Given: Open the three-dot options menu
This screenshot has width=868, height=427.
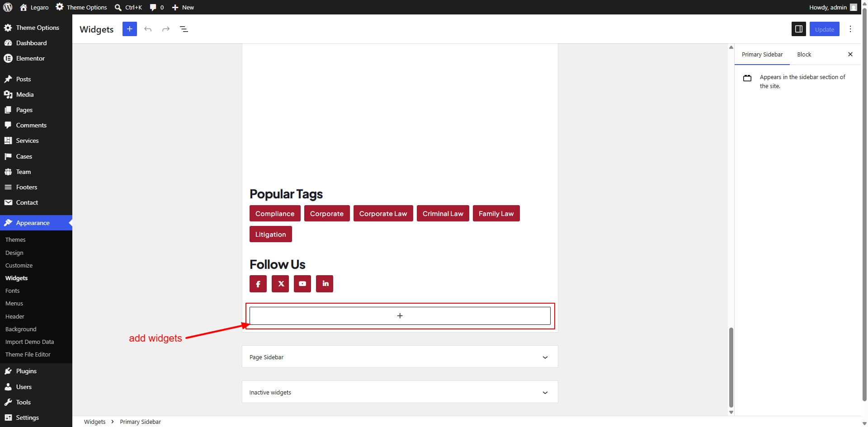Looking at the screenshot, I should (850, 29).
